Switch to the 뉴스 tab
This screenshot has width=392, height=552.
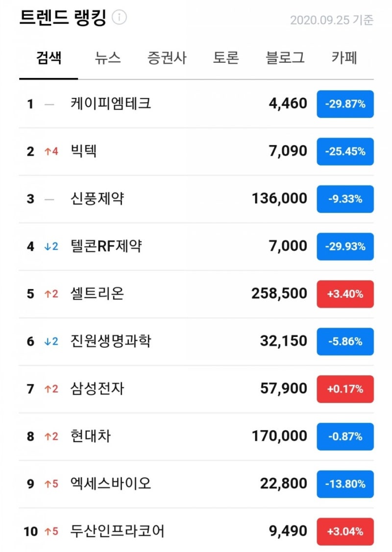(x=106, y=58)
